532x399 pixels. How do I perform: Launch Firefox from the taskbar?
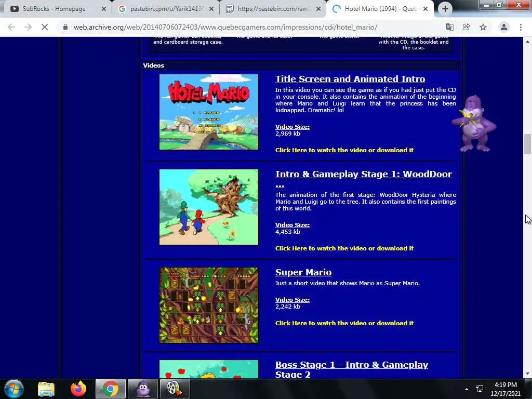(78, 389)
